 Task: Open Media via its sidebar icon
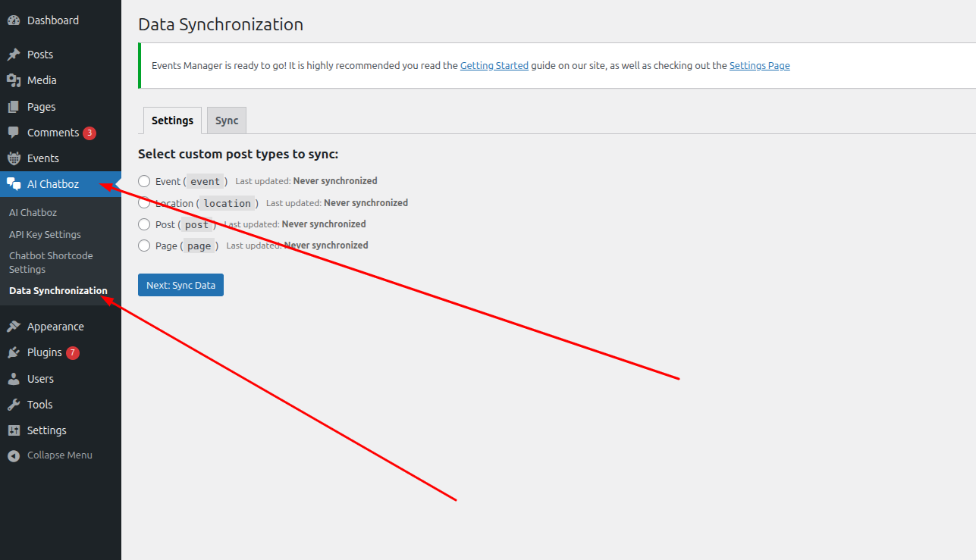pos(14,80)
